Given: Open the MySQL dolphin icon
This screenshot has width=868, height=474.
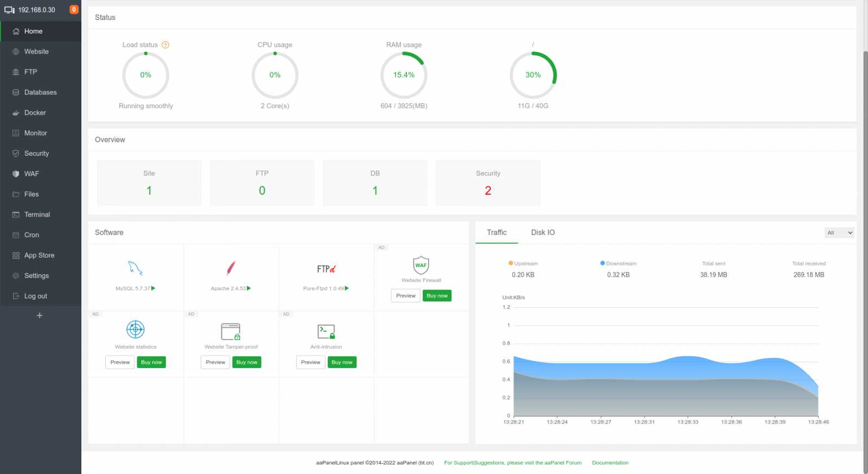Looking at the screenshot, I should (135, 268).
